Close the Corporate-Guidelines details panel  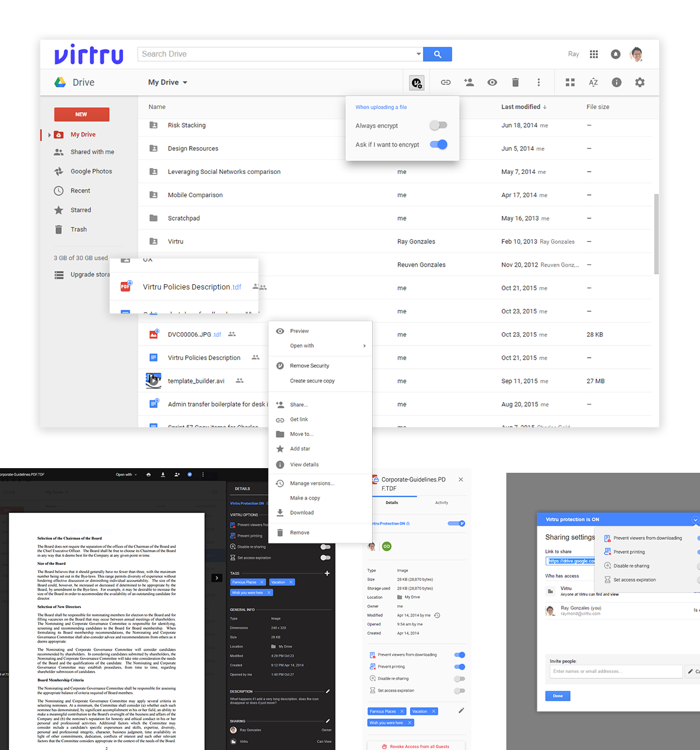(461, 480)
